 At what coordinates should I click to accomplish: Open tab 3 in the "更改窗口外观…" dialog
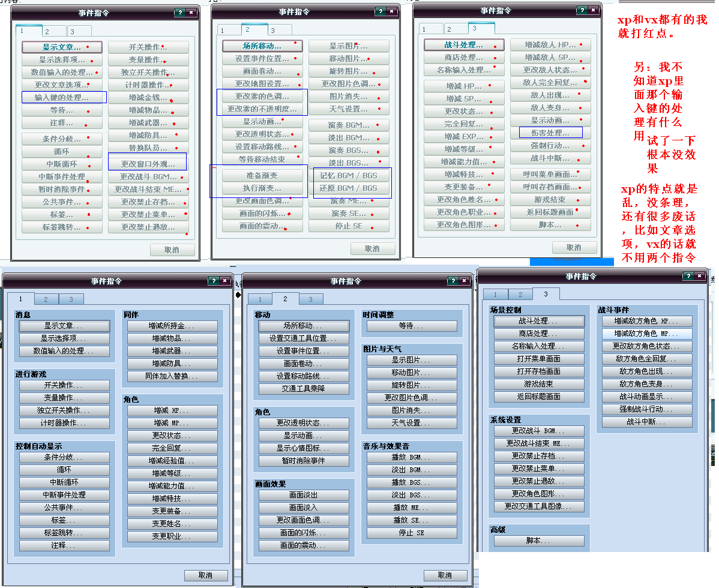tap(73, 32)
